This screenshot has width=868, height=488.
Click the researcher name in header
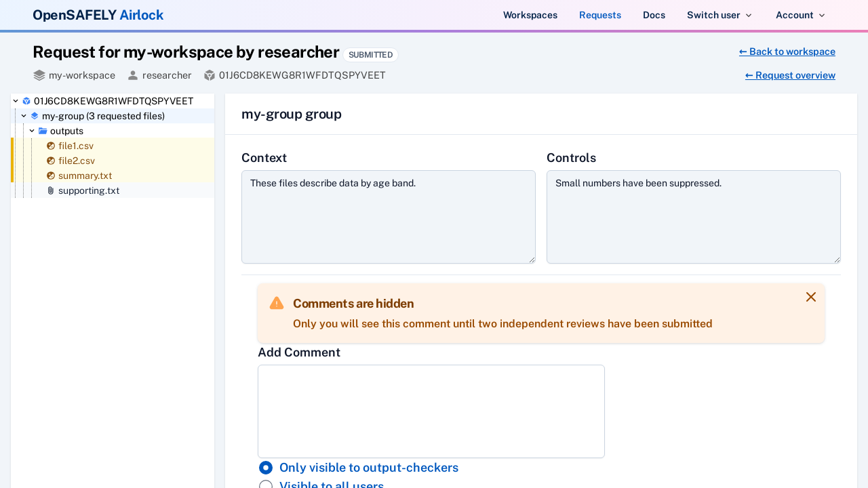coord(167,75)
